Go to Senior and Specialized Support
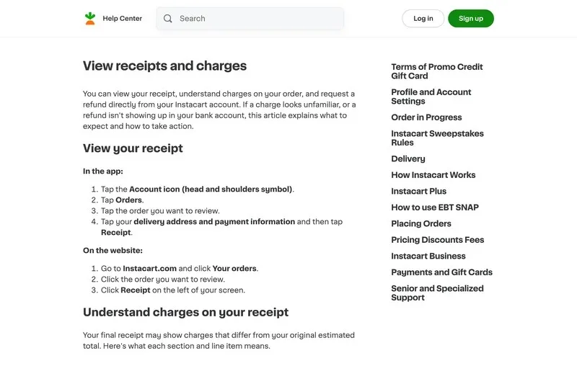This screenshot has width=577, height=392. coord(437,293)
